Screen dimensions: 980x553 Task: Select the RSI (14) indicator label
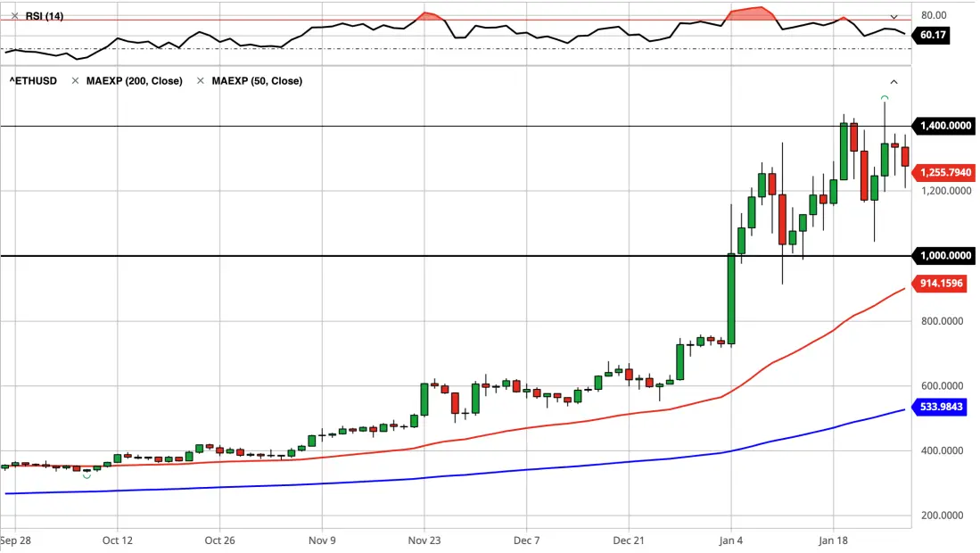tap(45, 16)
